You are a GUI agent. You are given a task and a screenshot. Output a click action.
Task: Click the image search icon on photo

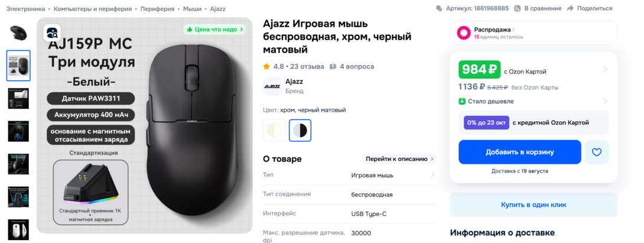pyautogui.click(x=52, y=33)
